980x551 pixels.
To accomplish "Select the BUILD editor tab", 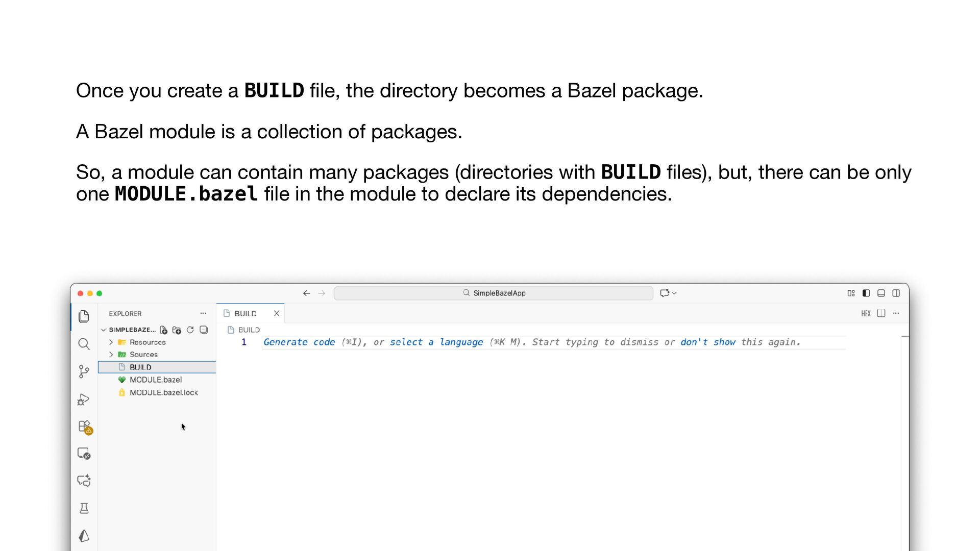I will click(246, 314).
